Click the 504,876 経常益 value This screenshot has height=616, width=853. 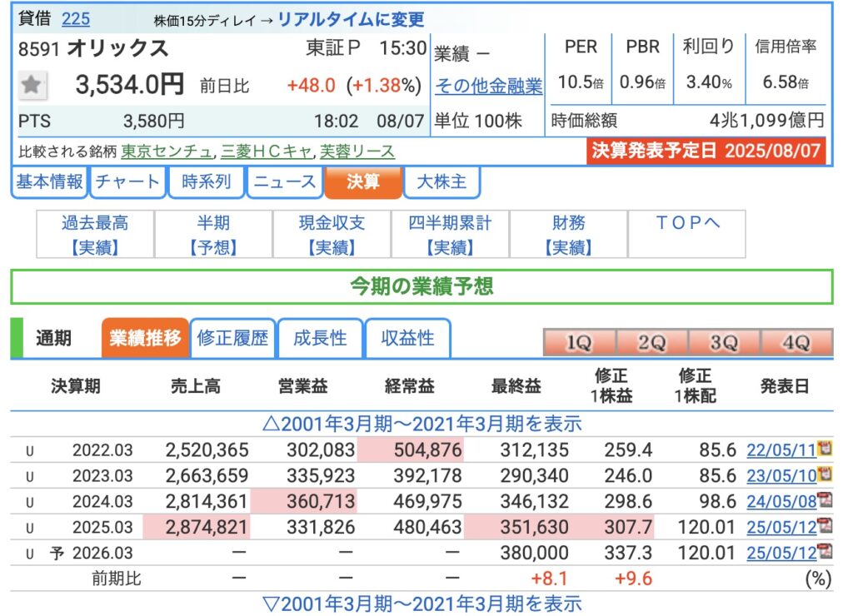[427, 450]
